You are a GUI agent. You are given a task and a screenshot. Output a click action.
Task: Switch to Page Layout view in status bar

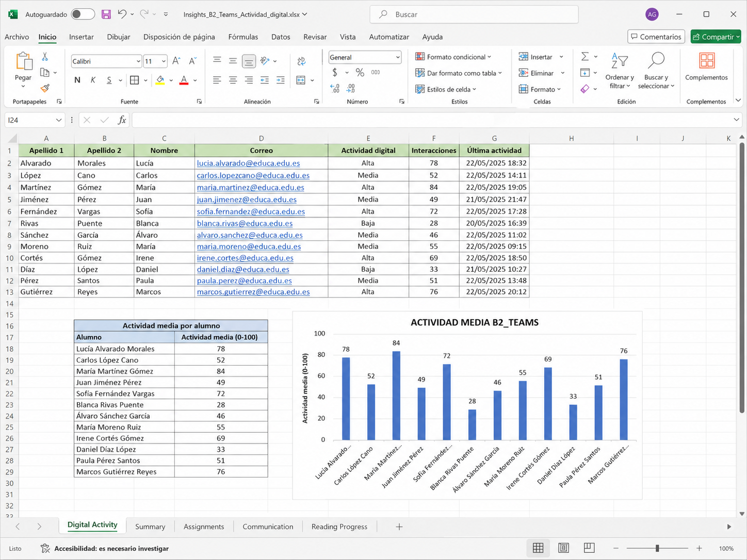564,548
